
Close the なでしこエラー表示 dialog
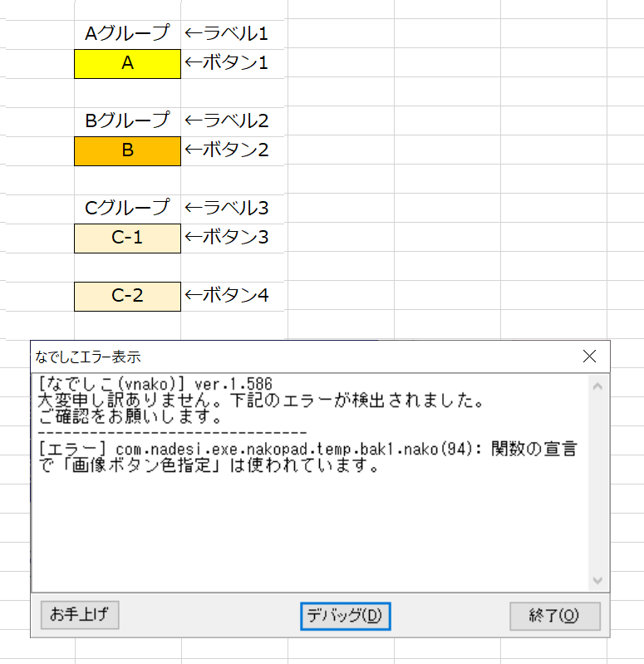click(590, 357)
